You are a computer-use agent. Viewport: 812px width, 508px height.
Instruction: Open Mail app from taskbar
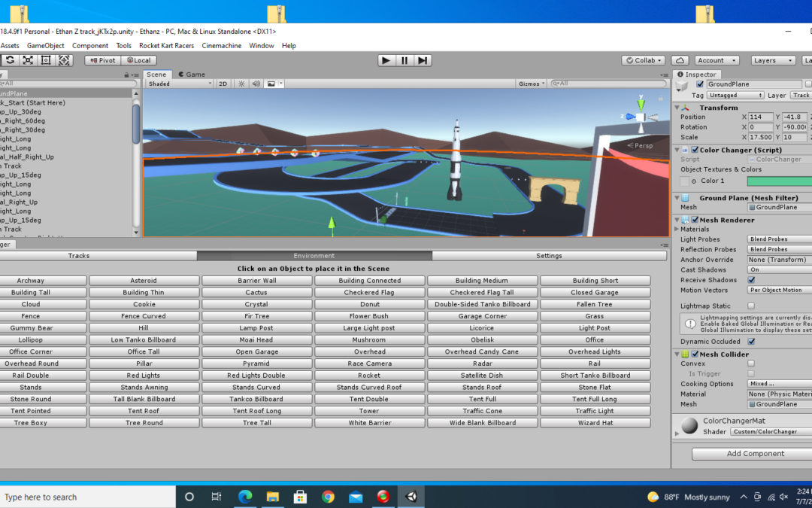coord(356,497)
